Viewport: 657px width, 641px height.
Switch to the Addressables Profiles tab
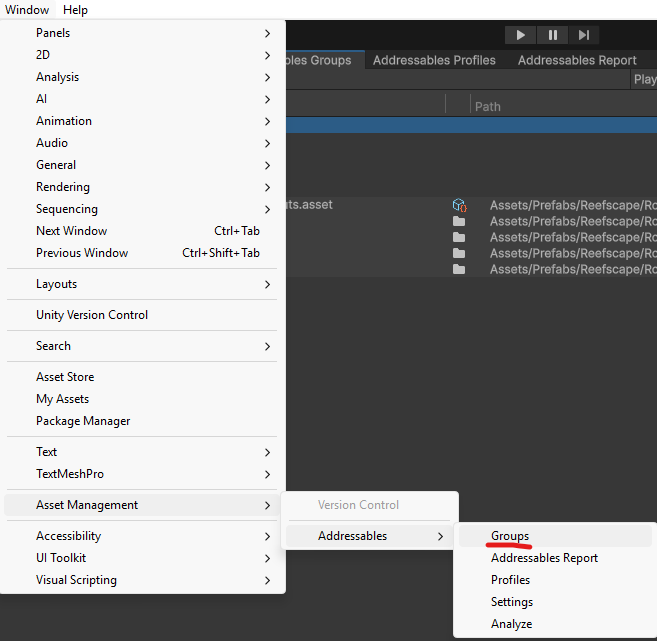tap(434, 60)
